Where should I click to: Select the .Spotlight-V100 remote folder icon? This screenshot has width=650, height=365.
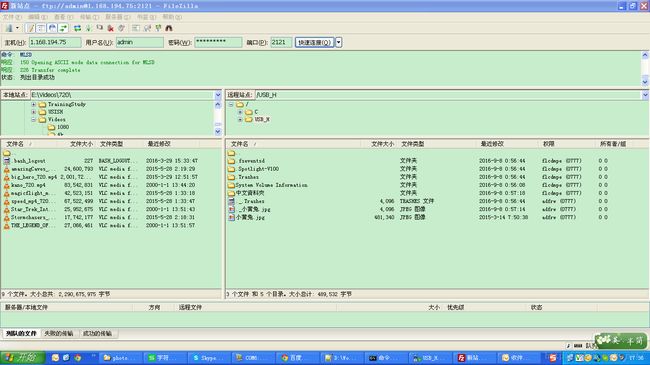[231, 169]
